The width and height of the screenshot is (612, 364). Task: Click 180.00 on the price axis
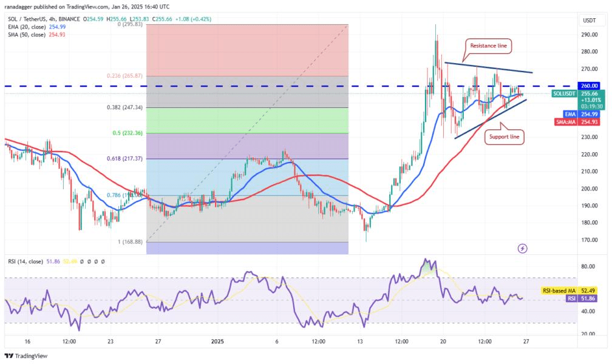(x=589, y=223)
